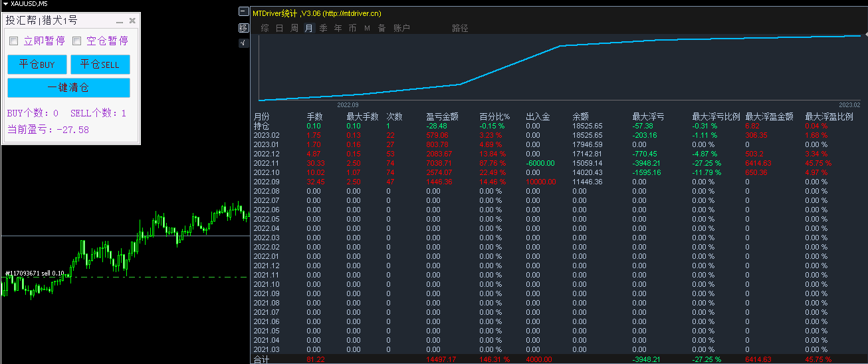Switch to the 周 weekly tab
868x364 pixels.
(294, 28)
